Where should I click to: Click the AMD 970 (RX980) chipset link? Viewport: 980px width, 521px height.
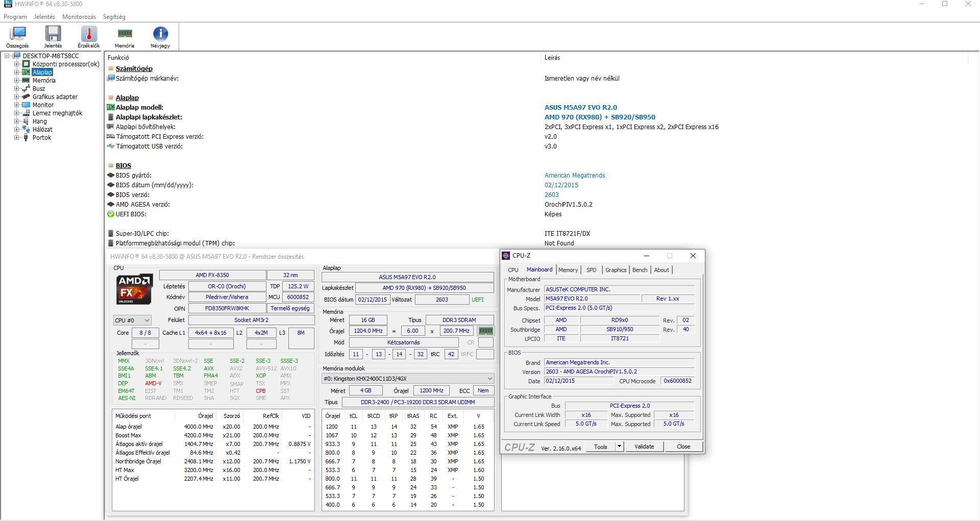point(600,117)
